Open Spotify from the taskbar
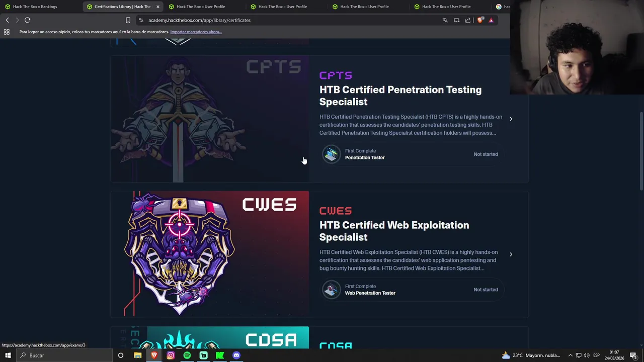 [187, 355]
